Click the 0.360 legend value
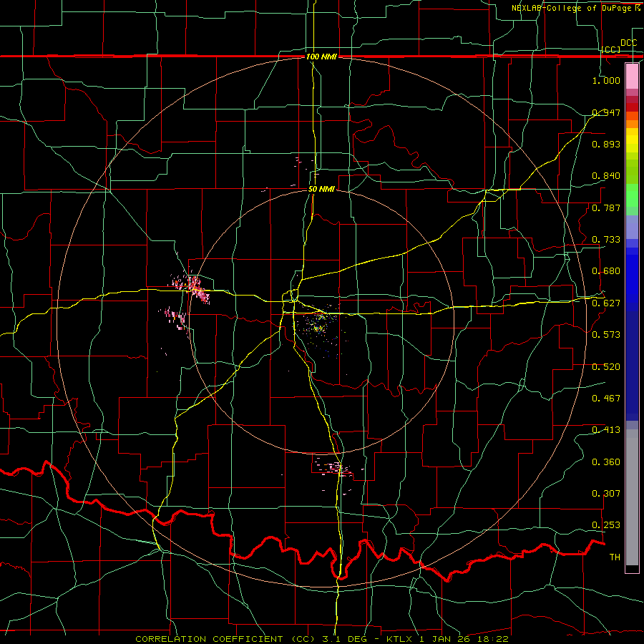 point(606,462)
